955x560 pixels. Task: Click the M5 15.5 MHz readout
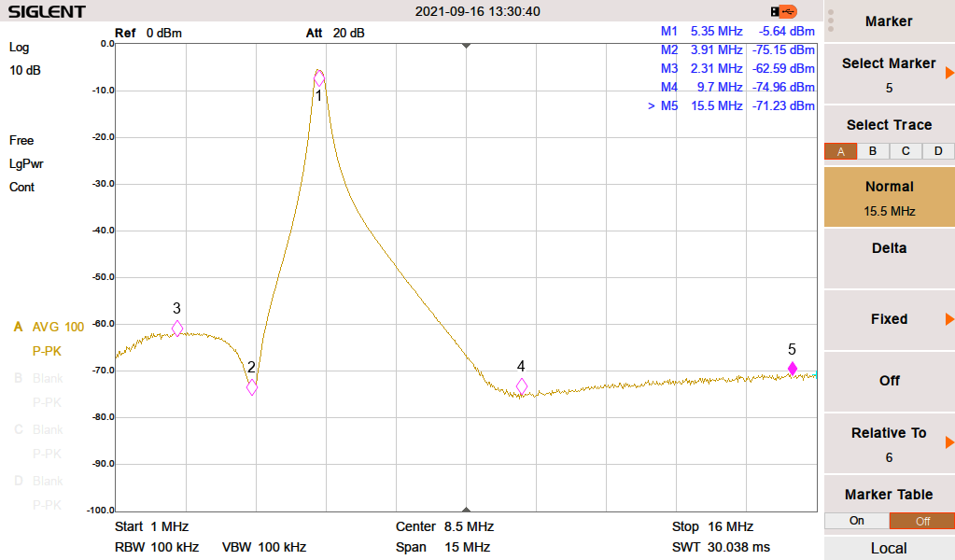point(732,105)
